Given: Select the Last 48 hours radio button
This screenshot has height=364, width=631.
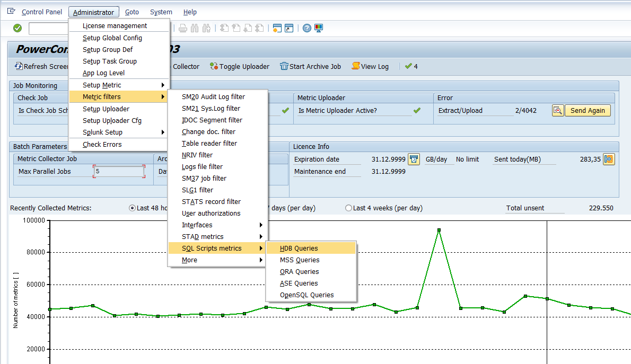Looking at the screenshot, I should (132, 208).
